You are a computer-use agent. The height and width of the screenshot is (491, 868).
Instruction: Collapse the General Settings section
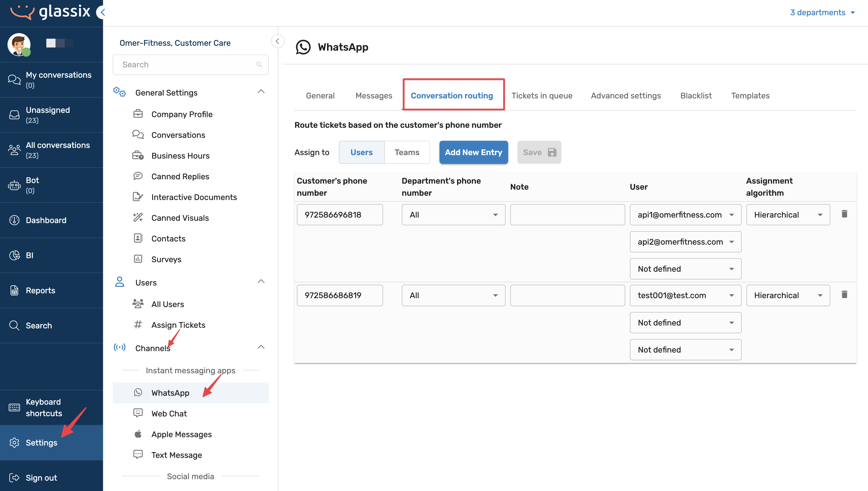tap(261, 92)
